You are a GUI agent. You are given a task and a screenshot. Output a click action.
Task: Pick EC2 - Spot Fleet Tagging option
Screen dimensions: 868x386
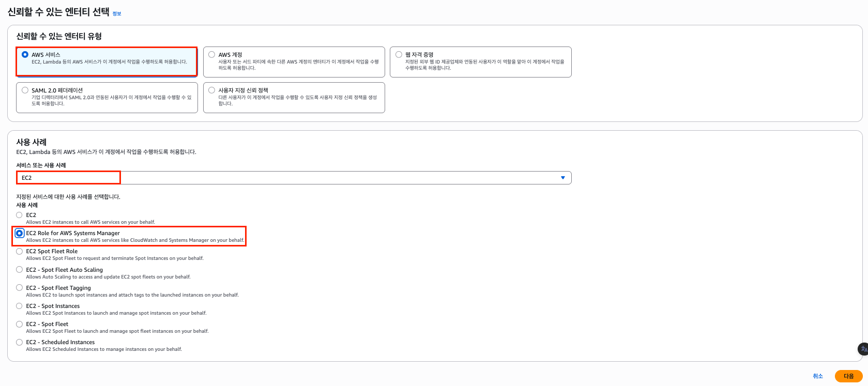20,288
